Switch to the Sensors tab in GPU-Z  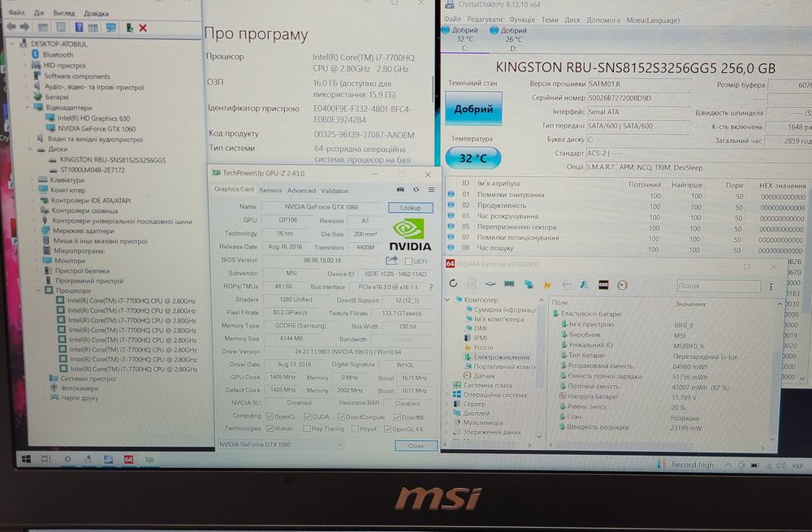[270, 190]
